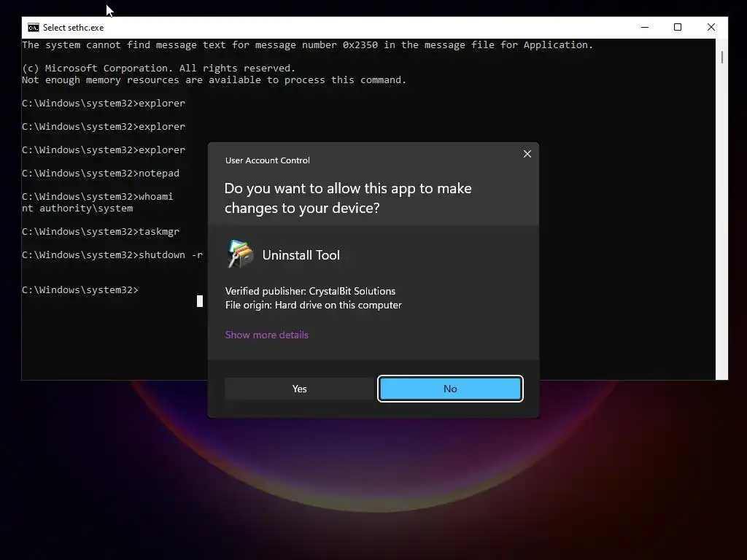This screenshot has width=747, height=560.
Task: Click the empty console prompt on the last line
Action: pos(80,290)
